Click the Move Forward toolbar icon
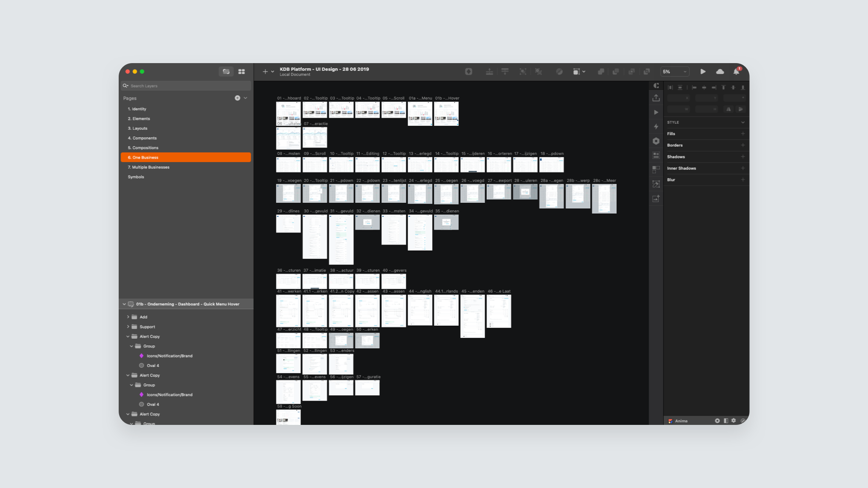The height and width of the screenshot is (488, 868). pyautogui.click(x=489, y=72)
